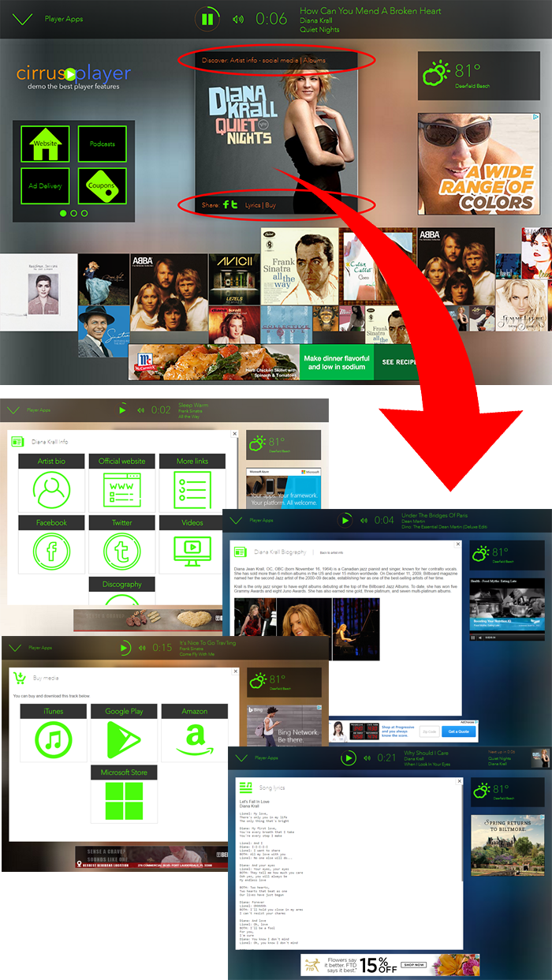Screen dimensions: 552x980
Task: Open Official website www icon
Action: point(121,490)
